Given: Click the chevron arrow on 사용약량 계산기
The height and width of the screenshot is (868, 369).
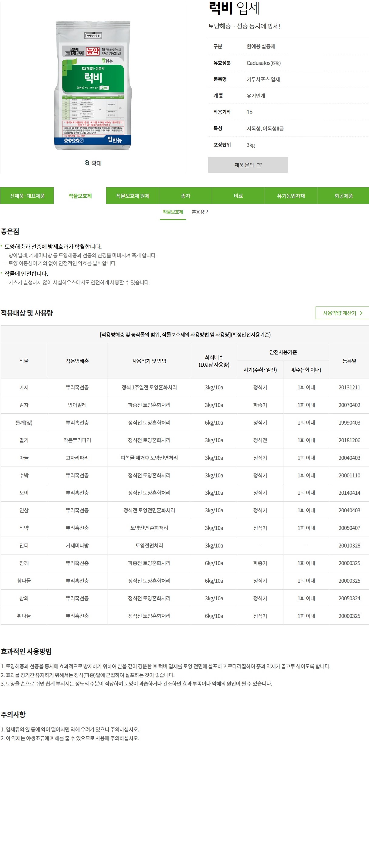Looking at the screenshot, I should (x=361, y=313).
